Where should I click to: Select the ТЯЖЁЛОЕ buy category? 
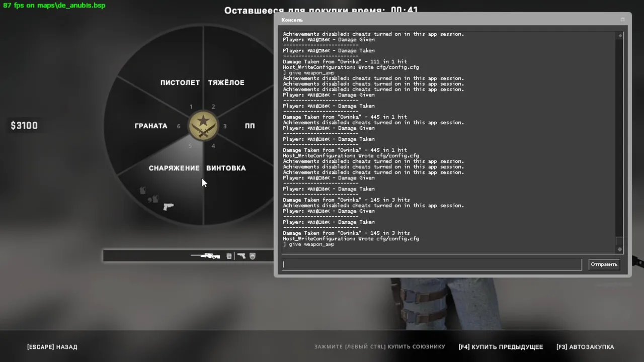click(226, 82)
